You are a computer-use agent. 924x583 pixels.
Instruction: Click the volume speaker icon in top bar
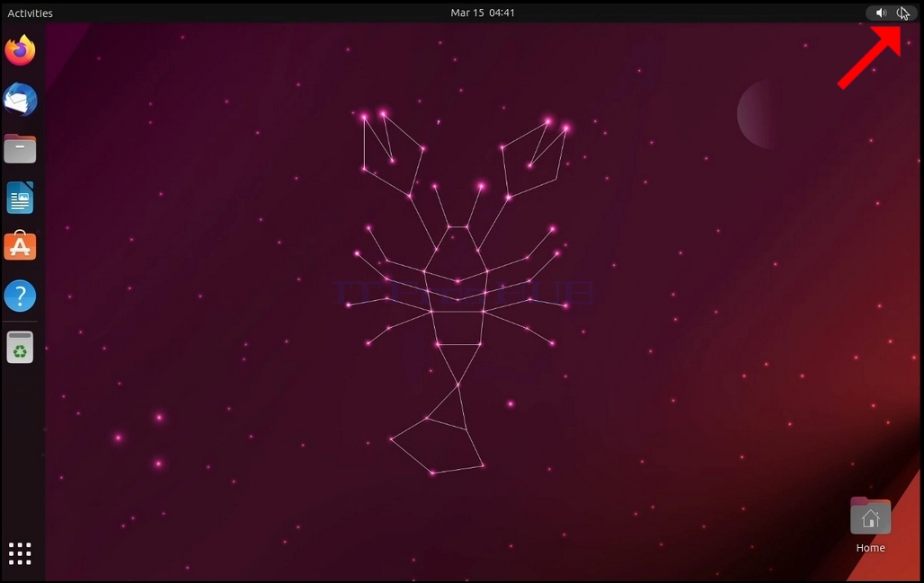[x=880, y=13]
